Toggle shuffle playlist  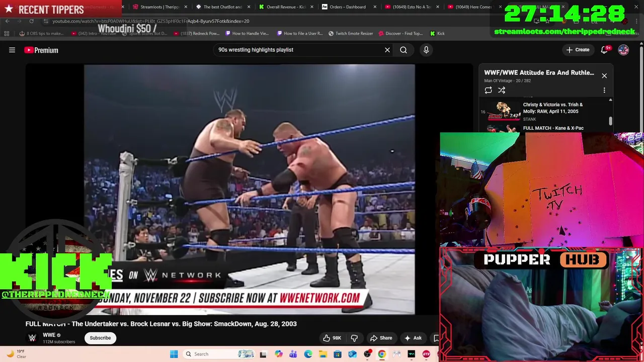coord(502,90)
